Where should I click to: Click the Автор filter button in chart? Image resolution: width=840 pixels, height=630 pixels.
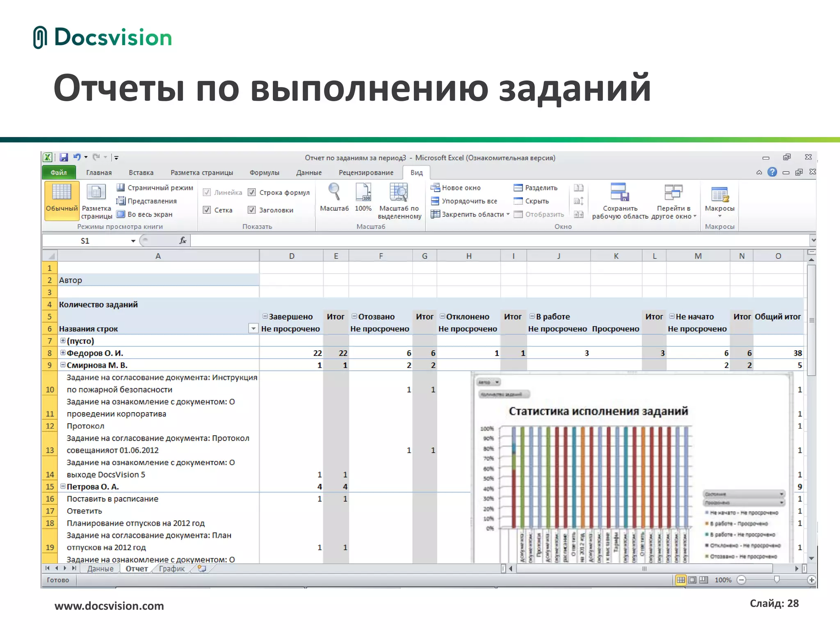point(488,382)
